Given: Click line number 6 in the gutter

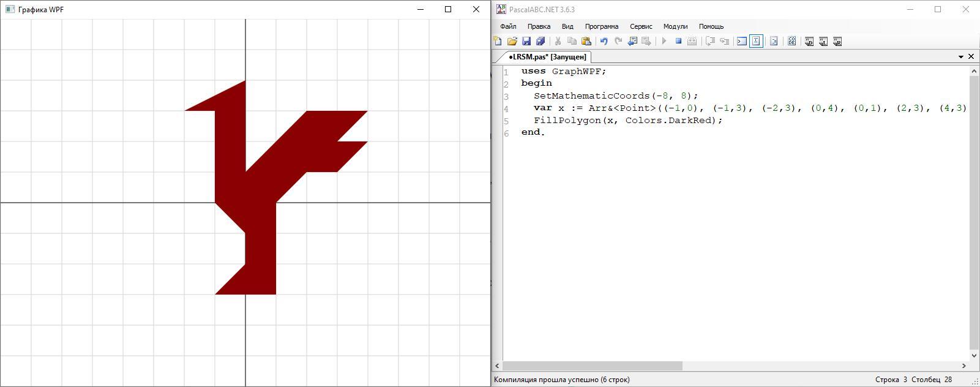Looking at the screenshot, I should [x=506, y=133].
